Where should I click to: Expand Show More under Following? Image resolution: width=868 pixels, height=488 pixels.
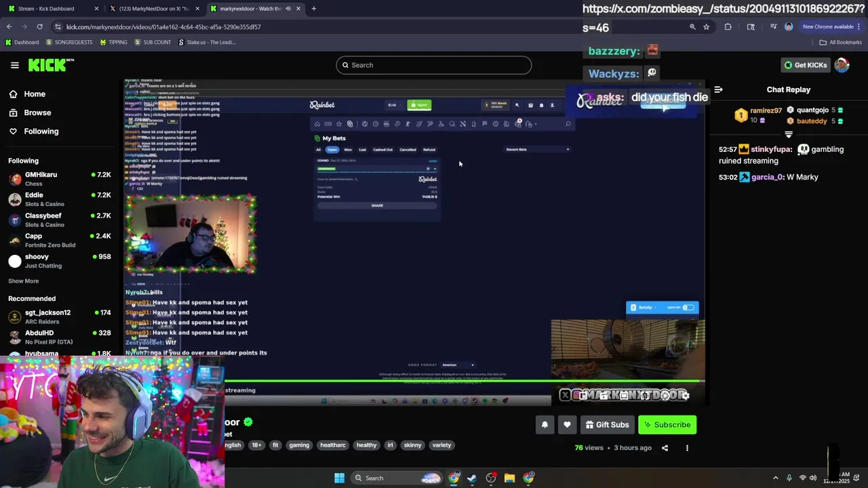(24, 281)
